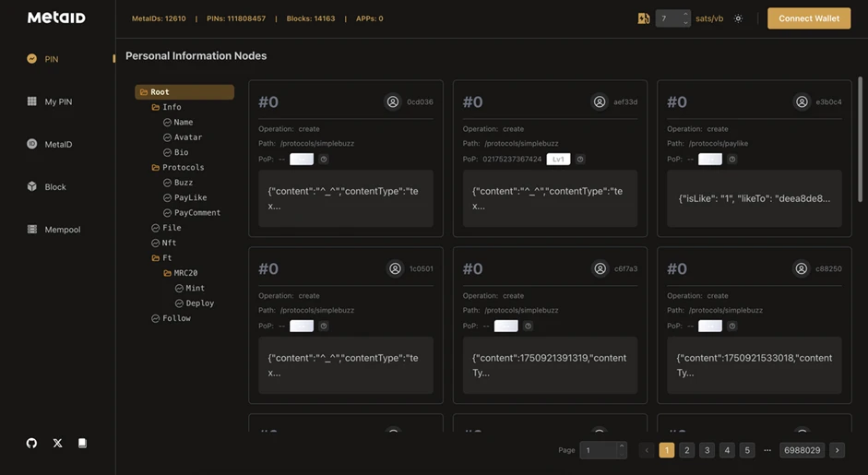
Task: Click the PoP info icon beside Lv1
Action: [x=580, y=160]
